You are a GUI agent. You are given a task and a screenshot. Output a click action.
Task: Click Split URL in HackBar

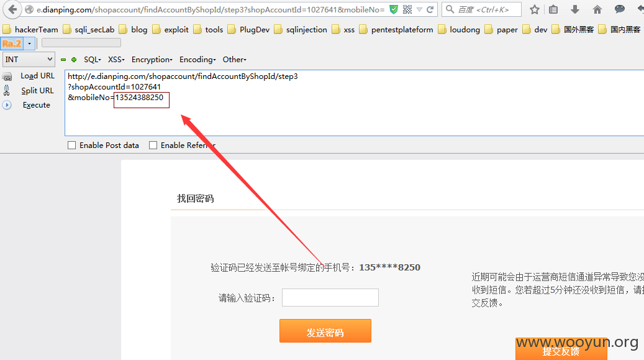tap(37, 91)
